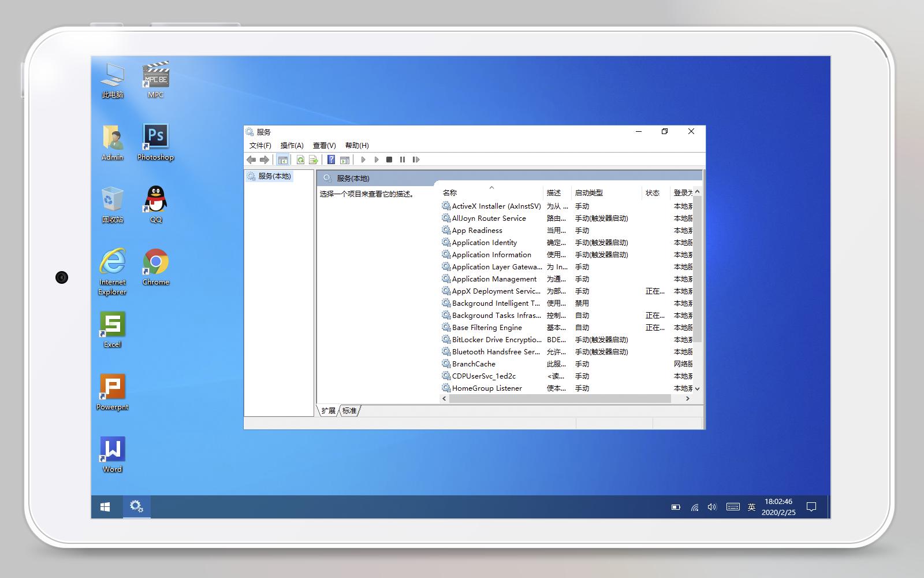Switch input language via the 英 indicator
Viewport: 924px width, 578px height.
[x=751, y=506]
